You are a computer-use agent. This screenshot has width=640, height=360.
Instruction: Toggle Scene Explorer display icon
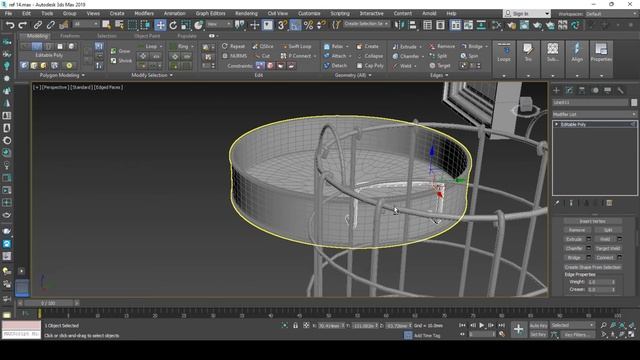click(427, 25)
